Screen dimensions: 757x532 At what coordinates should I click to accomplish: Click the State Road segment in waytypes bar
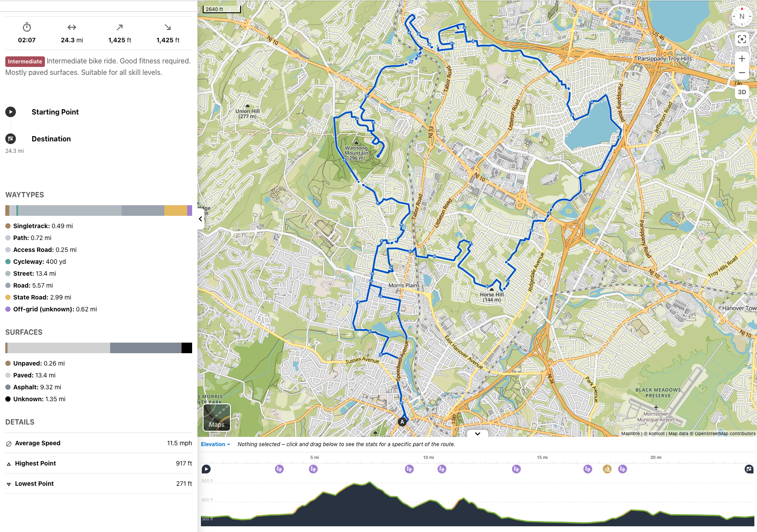click(175, 211)
